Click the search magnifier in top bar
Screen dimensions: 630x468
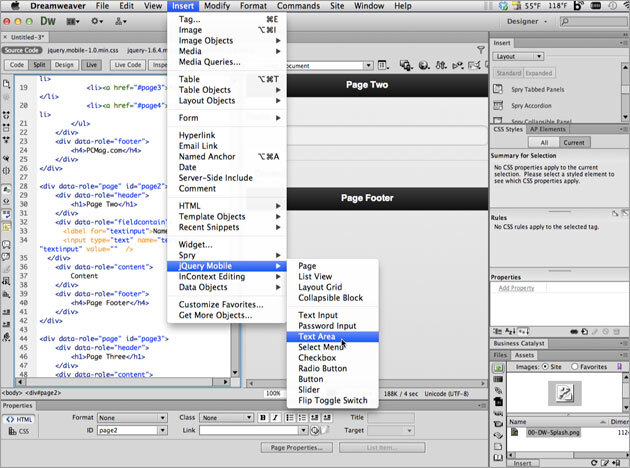coord(565,21)
